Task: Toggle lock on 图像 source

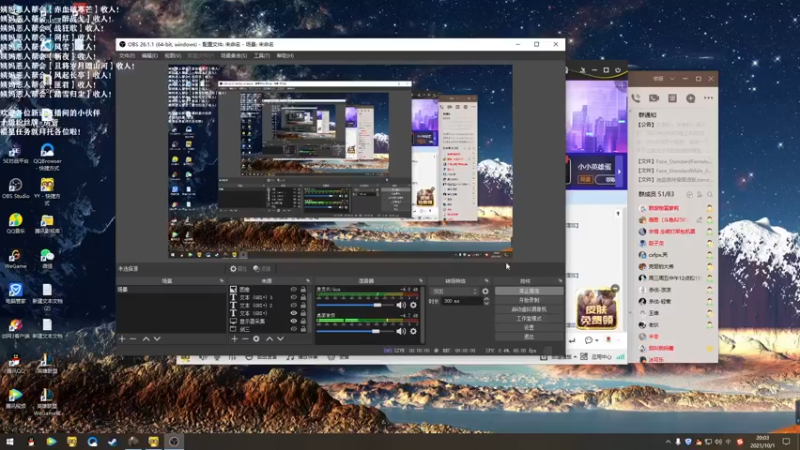Action: click(303, 289)
